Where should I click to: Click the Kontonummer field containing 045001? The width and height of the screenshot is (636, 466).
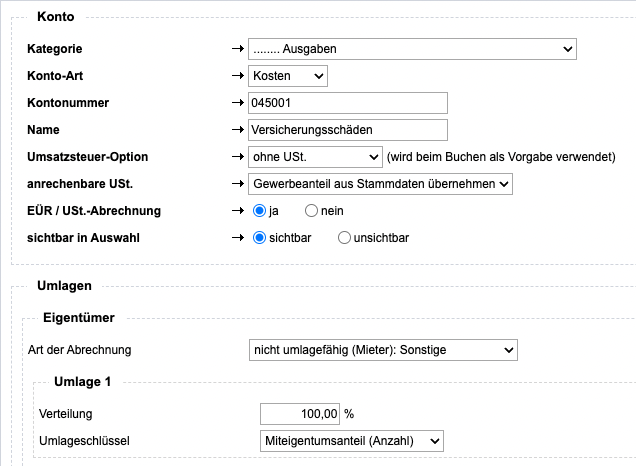[x=348, y=103]
